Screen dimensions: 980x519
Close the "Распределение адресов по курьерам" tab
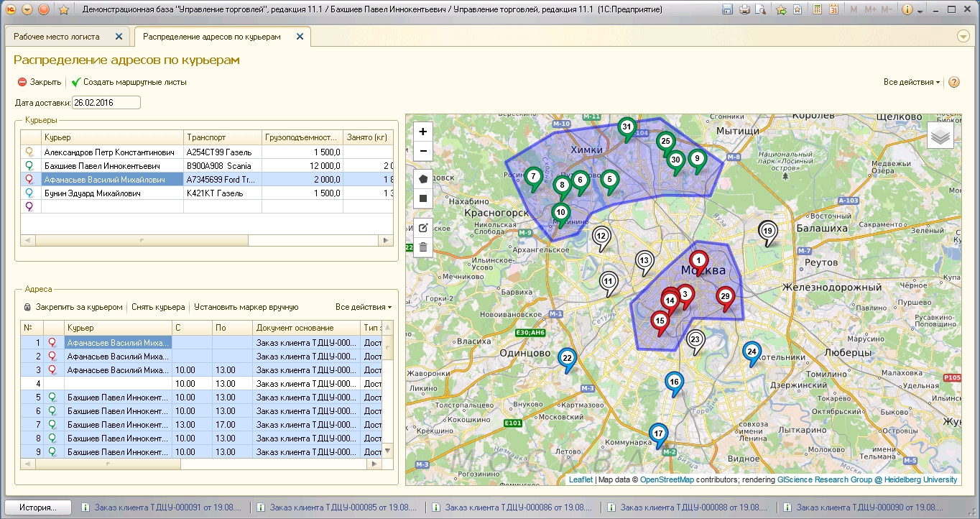coord(300,36)
